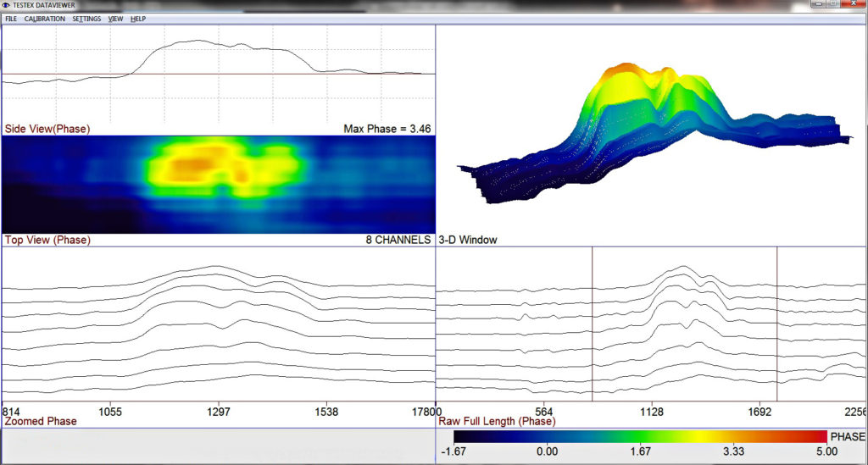Click the Testex DataViewer title bar icon
Image resolution: width=868 pixels, height=465 pixels.
coord(6,5)
